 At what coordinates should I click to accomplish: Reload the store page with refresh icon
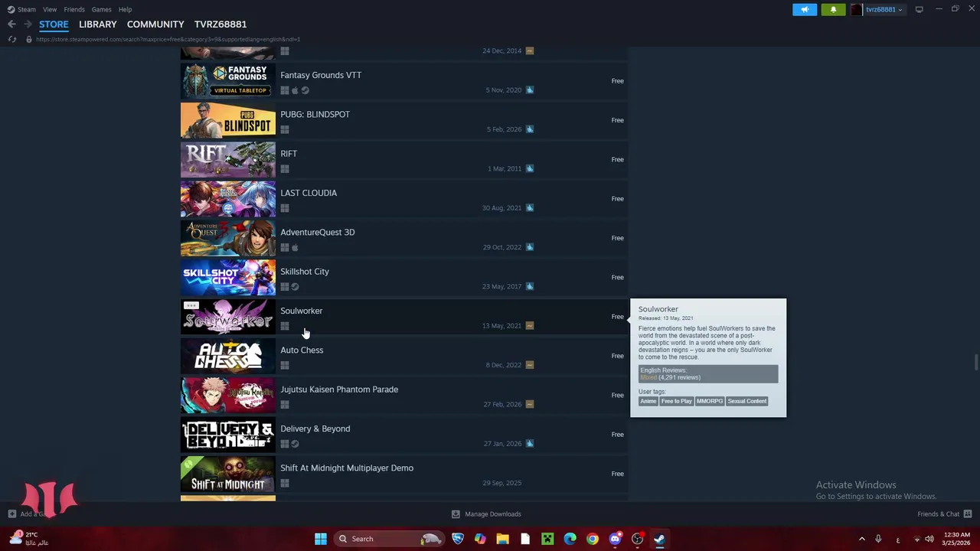11,39
